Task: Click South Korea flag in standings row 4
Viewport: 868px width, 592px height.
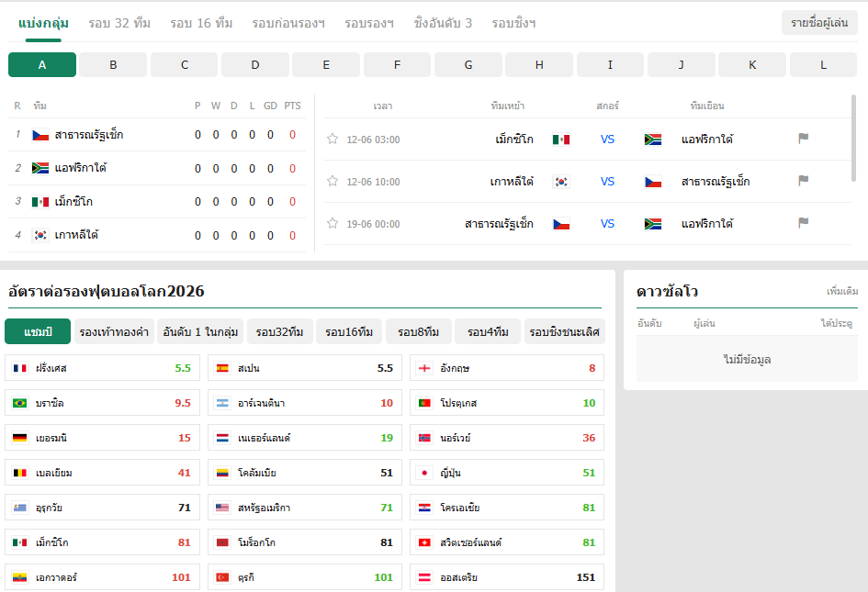Action: [40, 235]
